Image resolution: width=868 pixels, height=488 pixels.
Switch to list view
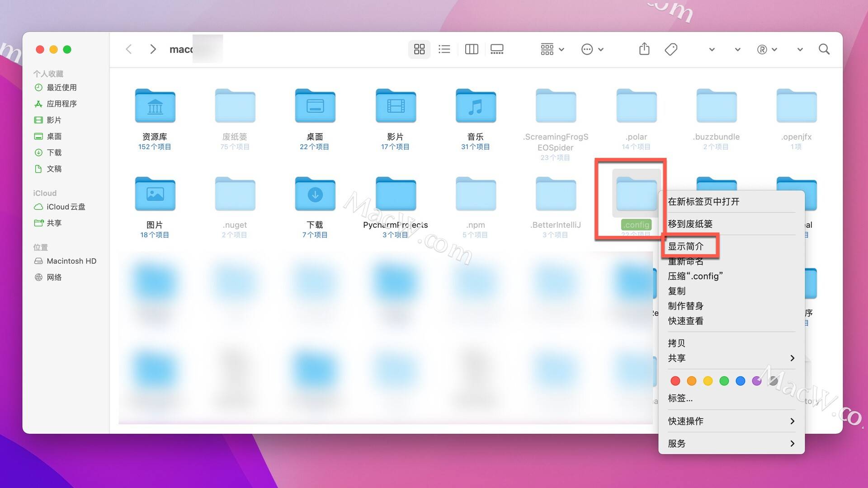(x=444, y=49)
